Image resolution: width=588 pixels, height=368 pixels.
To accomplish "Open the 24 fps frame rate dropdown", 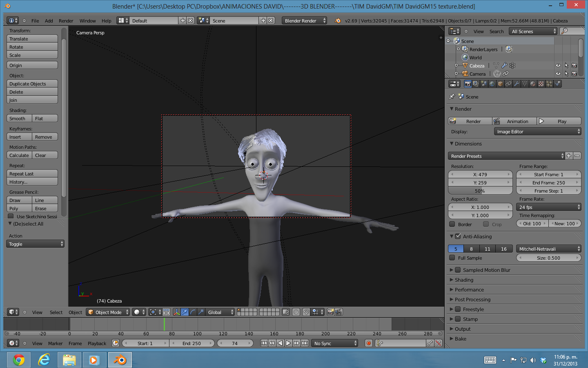I will click(549, 207).
